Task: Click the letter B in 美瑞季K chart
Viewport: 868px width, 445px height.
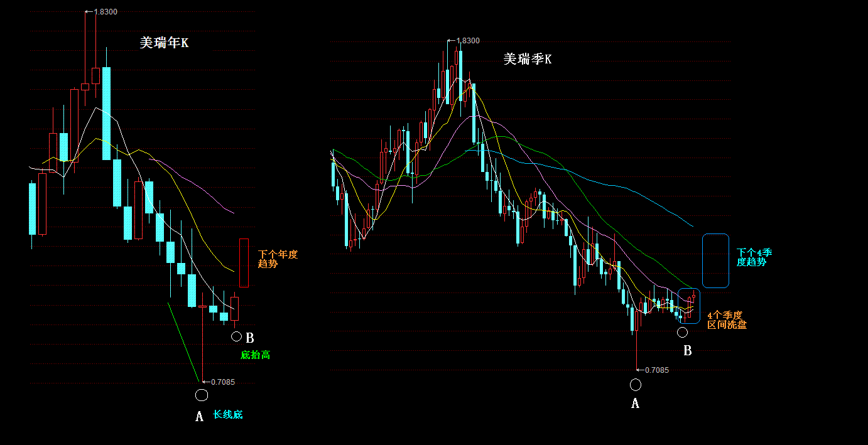Action: pos(687,351)
